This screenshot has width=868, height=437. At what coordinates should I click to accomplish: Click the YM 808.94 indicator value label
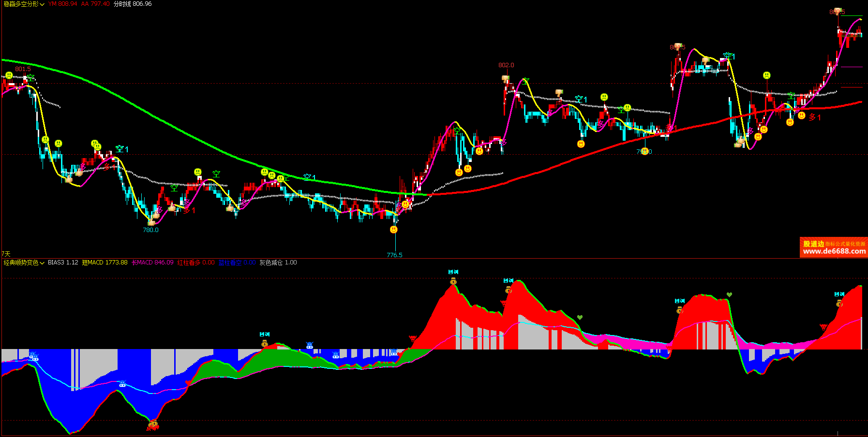(x=62, y=4)
